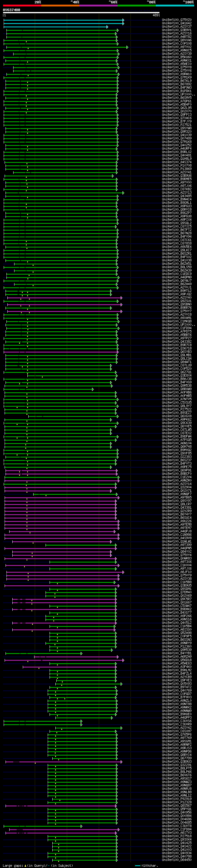Open hit UniRef100_Q8VXA6
This screenshot has height=868, width=197.
pyautogui.click(x=177, y=40)
